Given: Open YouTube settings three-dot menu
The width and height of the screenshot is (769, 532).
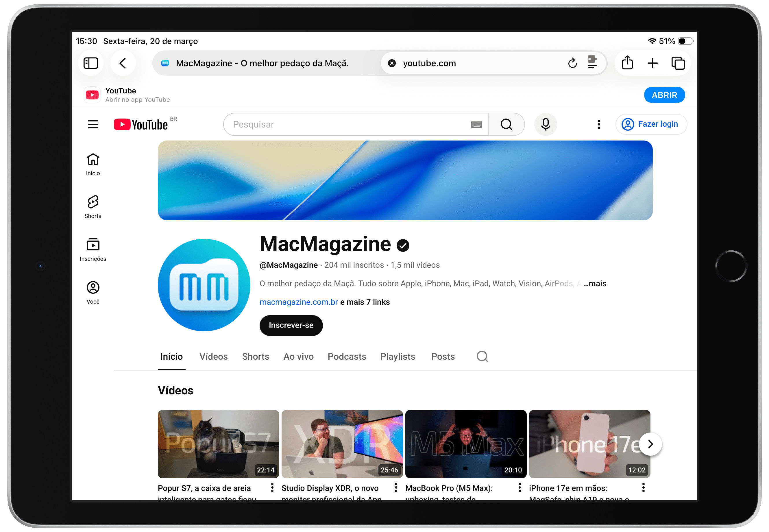Looking at the screenshot, I should click(x=599, y=124).
